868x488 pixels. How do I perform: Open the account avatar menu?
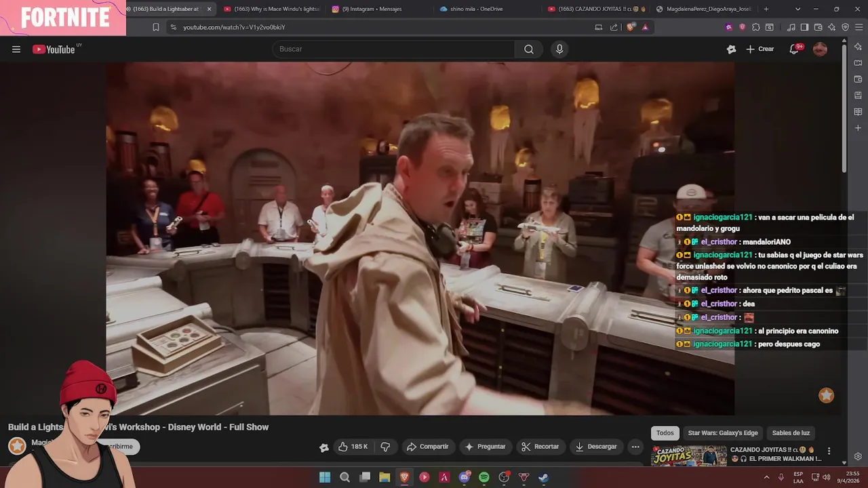point(821,49)
